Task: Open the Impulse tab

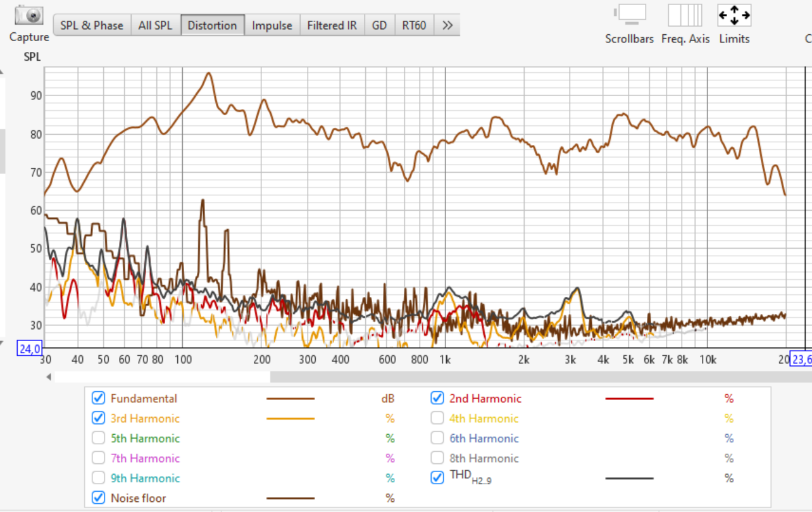Action: point(272,26)
